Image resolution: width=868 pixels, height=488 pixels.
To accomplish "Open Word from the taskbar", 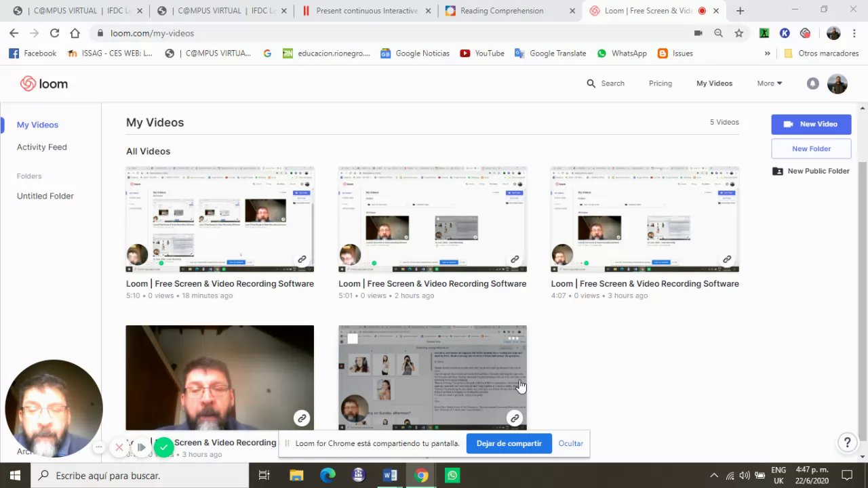I will coord(390,475).
